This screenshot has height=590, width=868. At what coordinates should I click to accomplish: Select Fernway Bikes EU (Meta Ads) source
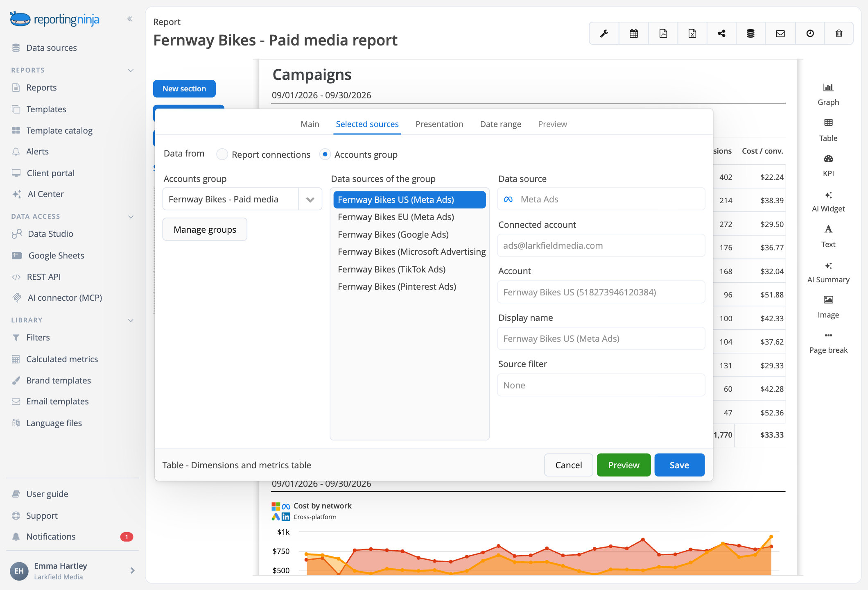click(409, 217)
